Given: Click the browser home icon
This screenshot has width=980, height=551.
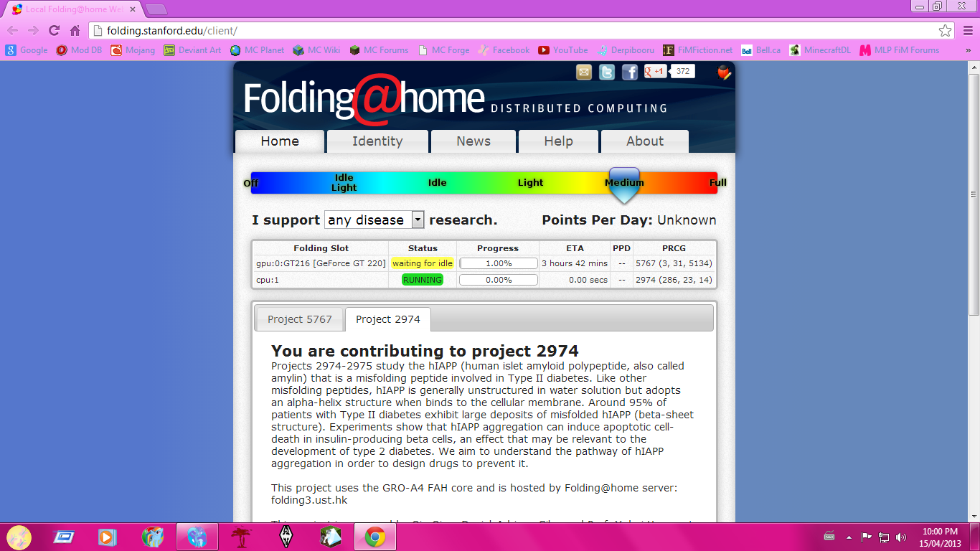Looking at the screenshot, I should (x=75, y=31).
